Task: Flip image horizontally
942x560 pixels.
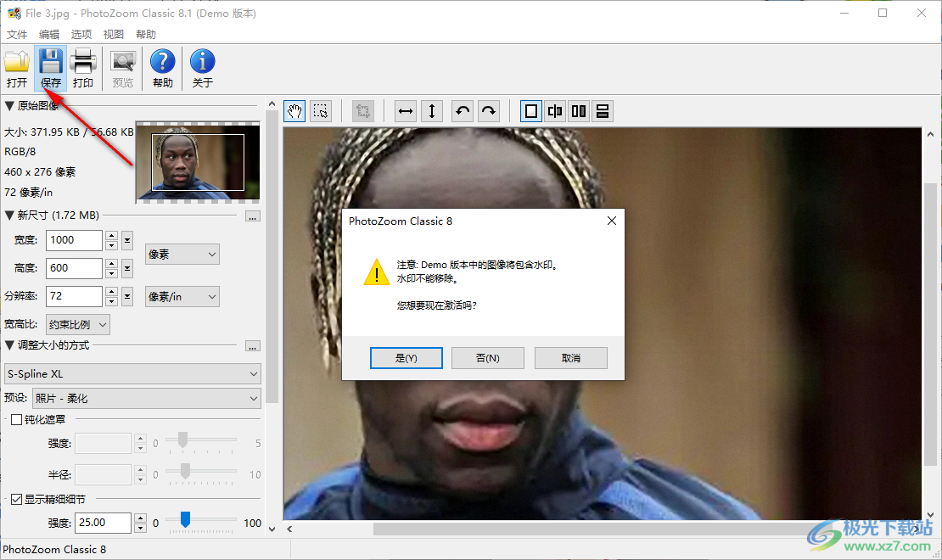Action: coord(407,111)
